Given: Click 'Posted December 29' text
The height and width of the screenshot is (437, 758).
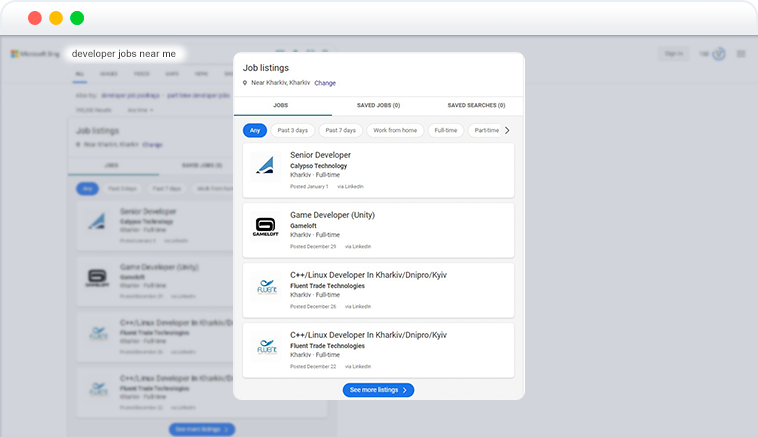Looking at the screenshot, I should coord(313,247).
